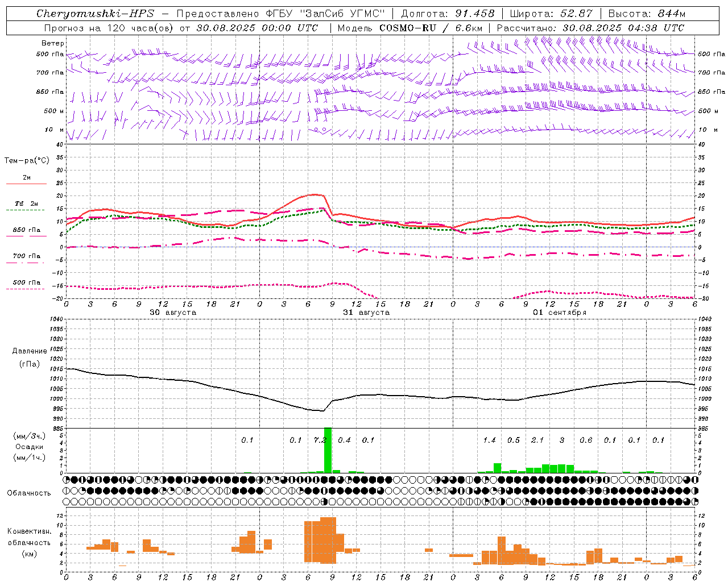The width and height of the screenshot is (728, 582).
Task: Click the precipitation value 7.2
Action: [x=320, y=440]
